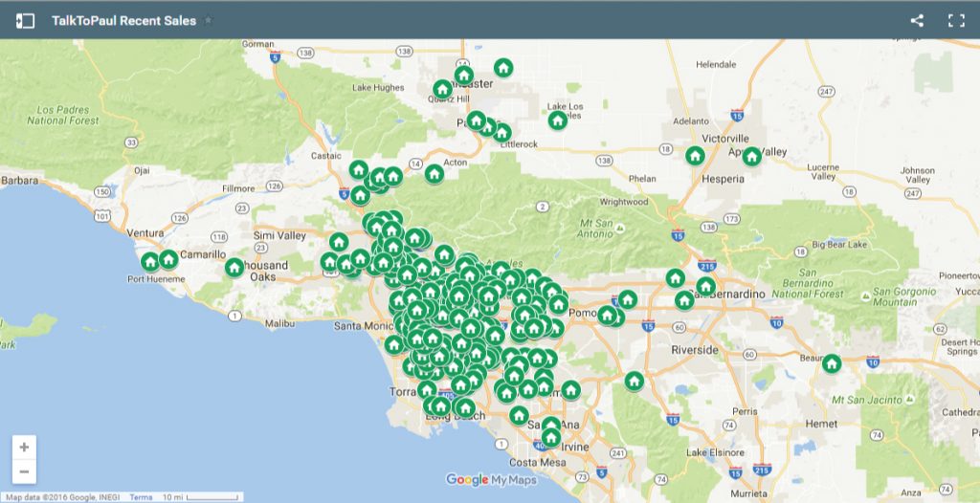Select the house marker nearest Irvine
The width and height of the screenshot is (980, 503).
point(550,437)
